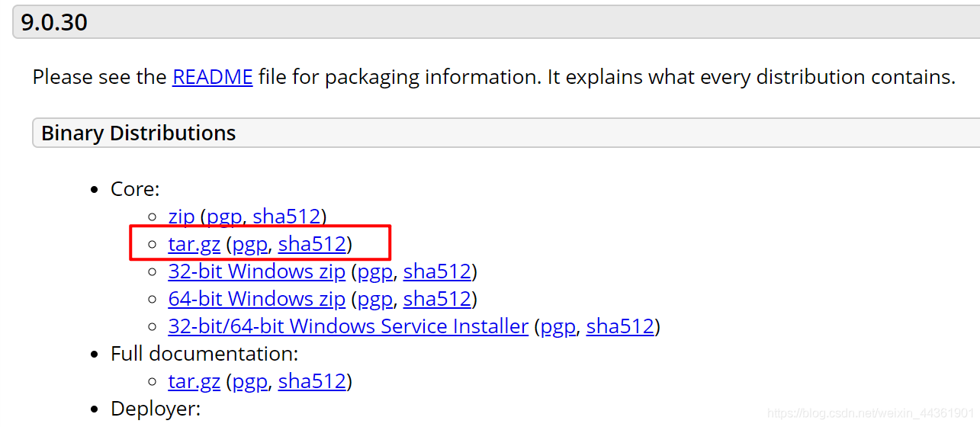Open pgp signature for Windows Service Installer

click(x=558, y=326)
